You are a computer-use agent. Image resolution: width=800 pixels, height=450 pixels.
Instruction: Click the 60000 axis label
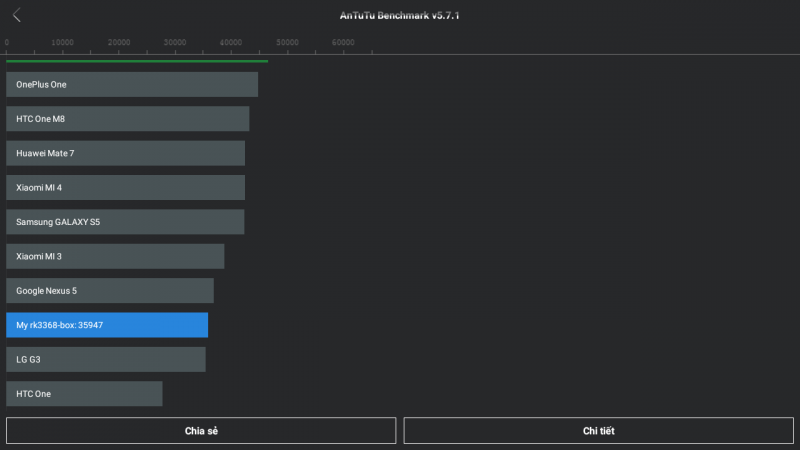pyautogui.click(x=343, y=42)
